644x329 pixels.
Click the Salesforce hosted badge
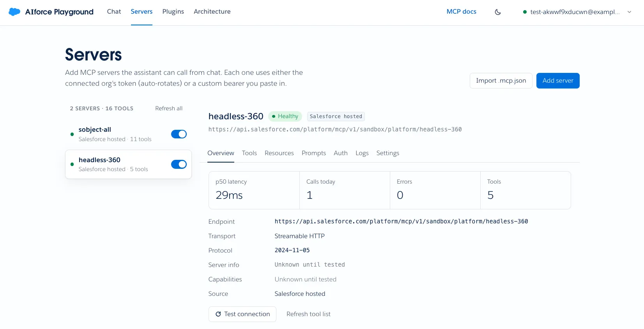pos(336,117)
